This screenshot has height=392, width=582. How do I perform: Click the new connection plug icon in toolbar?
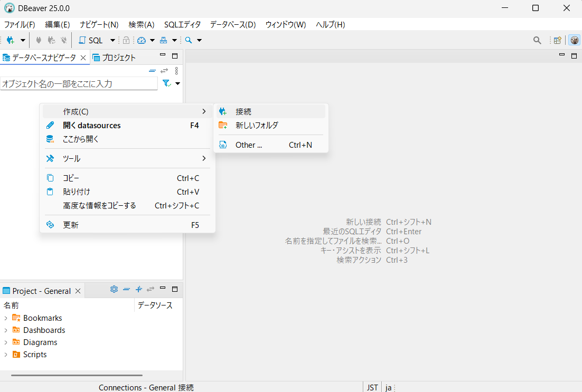[10, 40]
